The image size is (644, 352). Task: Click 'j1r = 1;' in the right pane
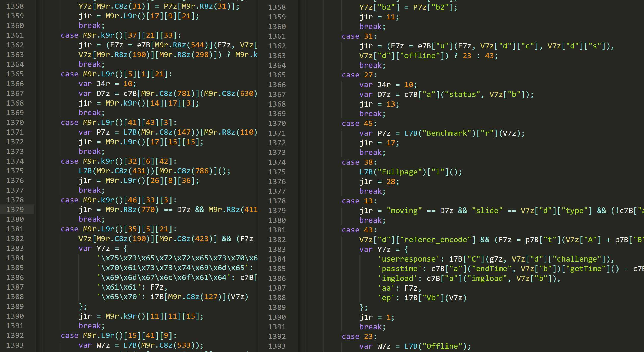click(x=377, y=317)
